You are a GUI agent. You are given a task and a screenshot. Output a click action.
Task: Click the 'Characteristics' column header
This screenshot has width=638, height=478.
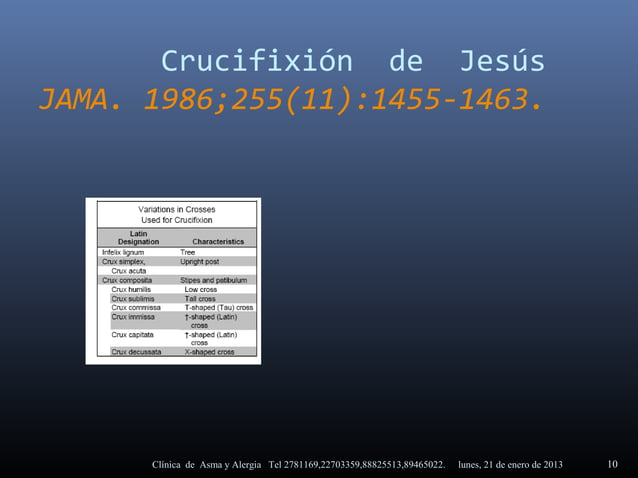click(x=218, y=242)
